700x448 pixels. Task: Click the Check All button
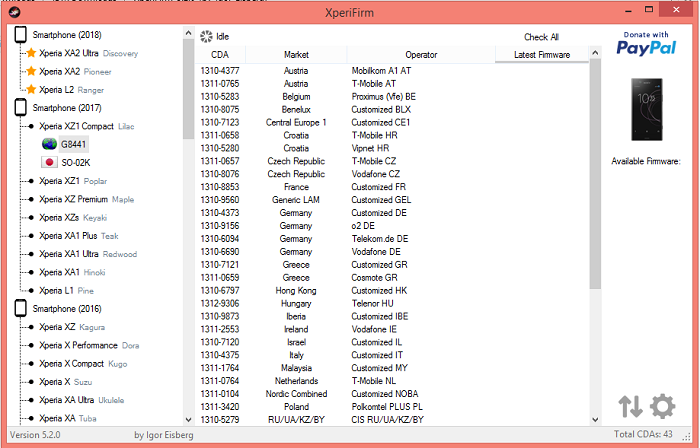click(542, 37)
